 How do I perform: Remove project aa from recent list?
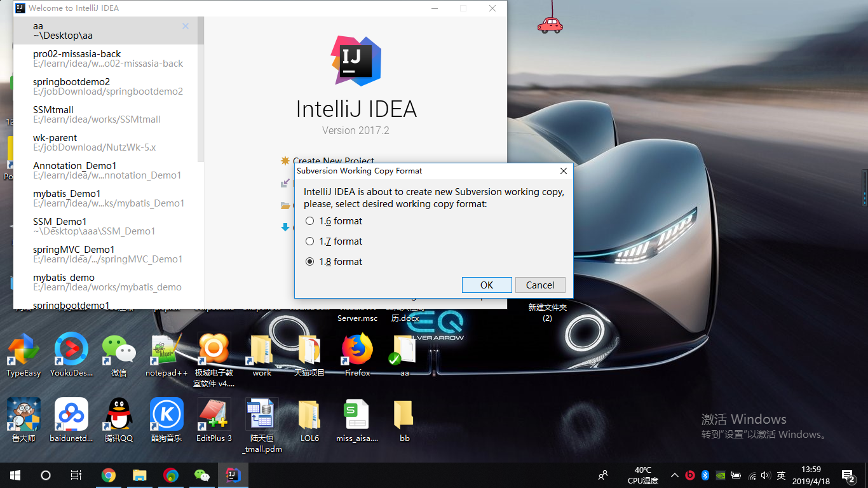(x=185, y=26)
